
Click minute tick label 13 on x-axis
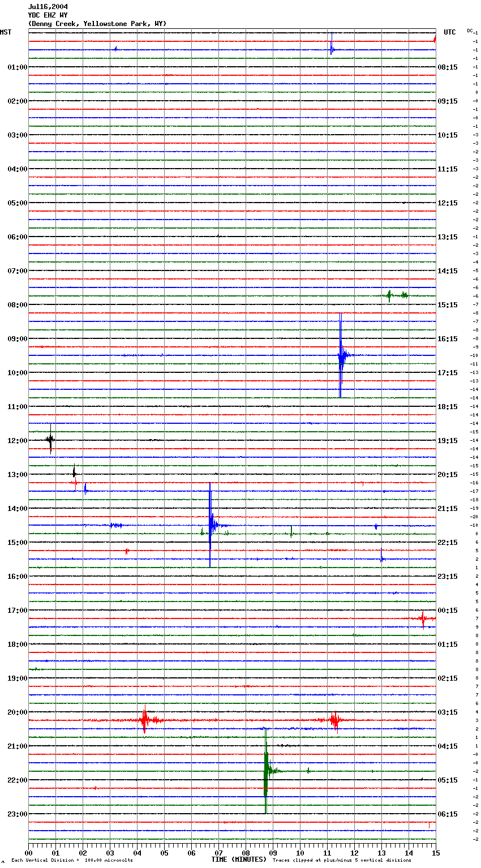pyautogui.click(x=381, y=853)
